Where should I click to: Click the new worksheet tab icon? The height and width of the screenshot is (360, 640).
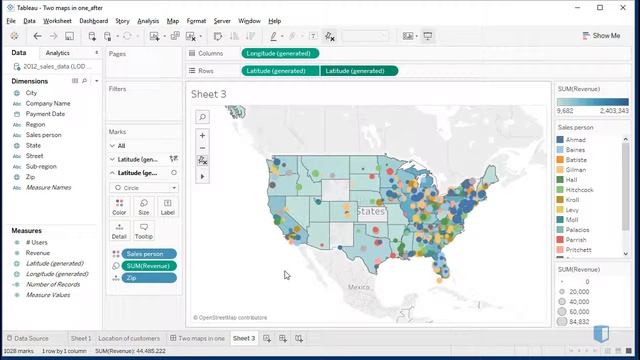(x=267, y=338)
